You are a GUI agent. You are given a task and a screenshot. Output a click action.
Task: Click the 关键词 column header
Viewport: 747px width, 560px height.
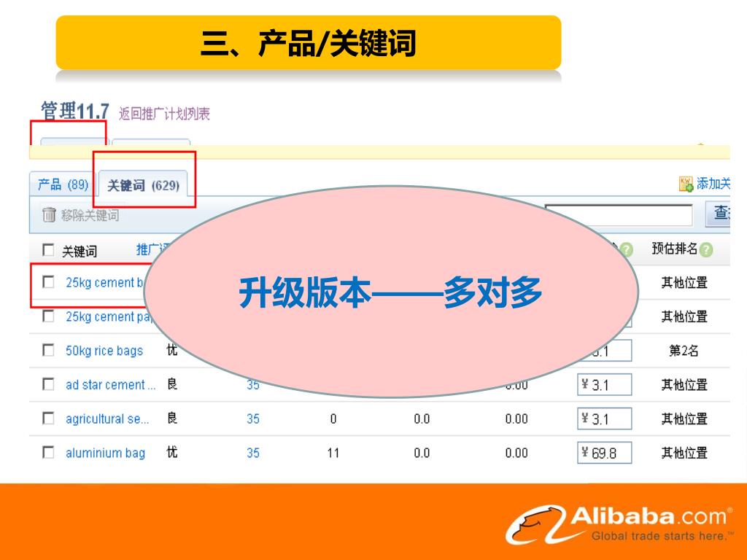click(80, 251)
